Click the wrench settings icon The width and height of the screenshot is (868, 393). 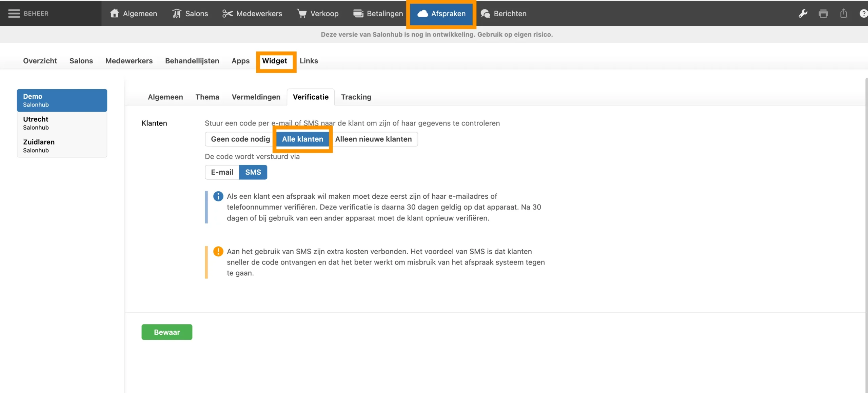(803, 14)
